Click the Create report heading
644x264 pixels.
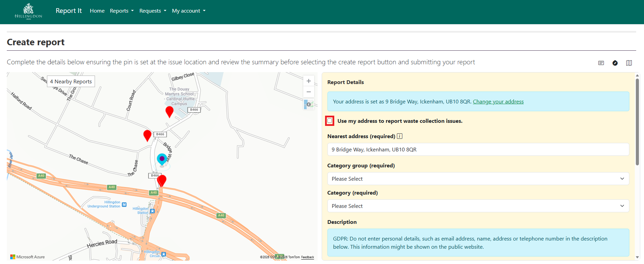(x=36, y=42)
